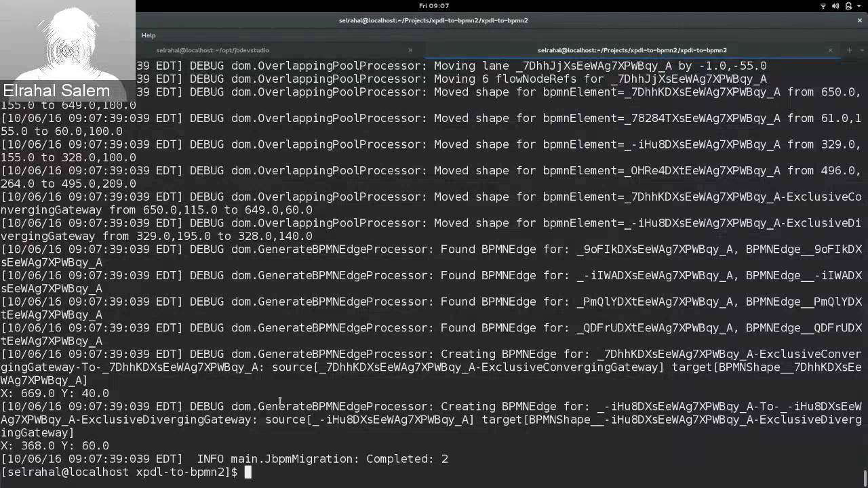Click "Moved shape for bpmnElement=_OHRe4DXtEeWAg7XPWBqy_A" line
This screenshot has height=488, width=868.
click(431, 177)
